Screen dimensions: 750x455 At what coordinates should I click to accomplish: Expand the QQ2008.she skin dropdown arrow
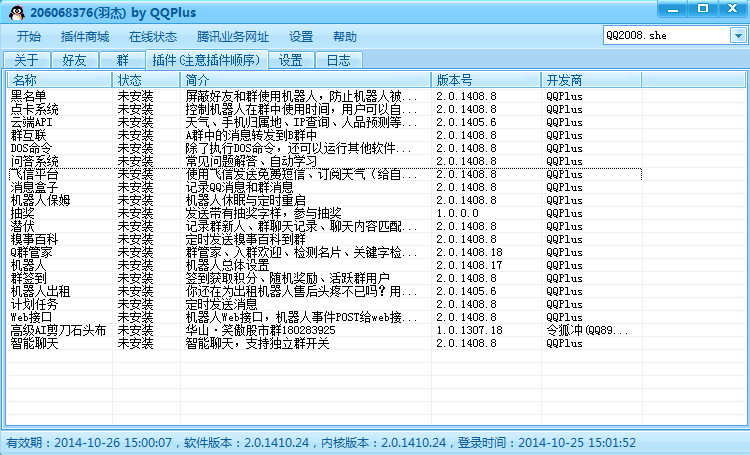coord(738,35)
